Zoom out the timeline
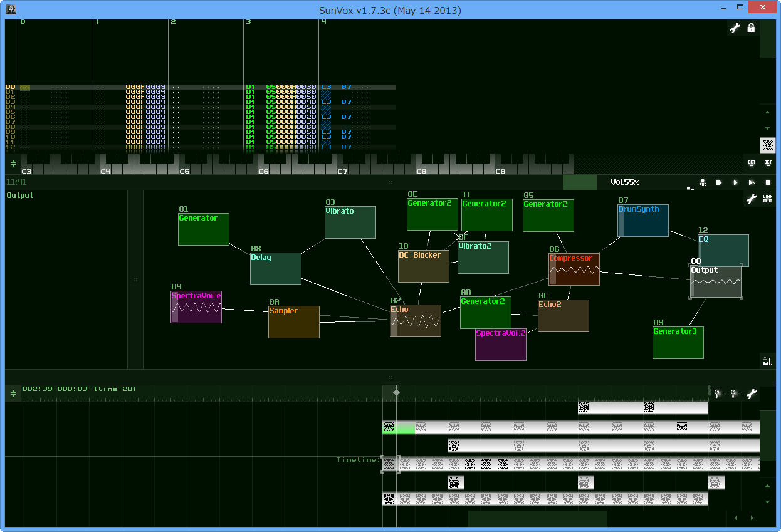Screen dimensions: 781x532 pos(718,394)
